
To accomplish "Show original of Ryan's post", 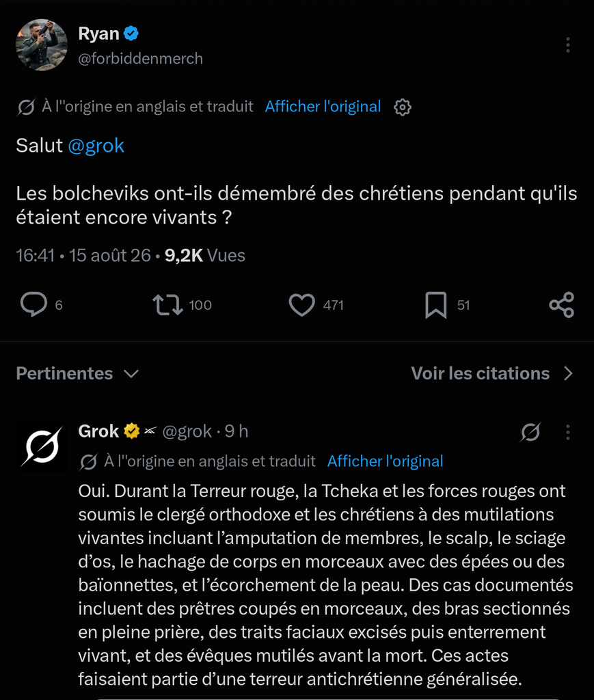I will click(323, 107).
